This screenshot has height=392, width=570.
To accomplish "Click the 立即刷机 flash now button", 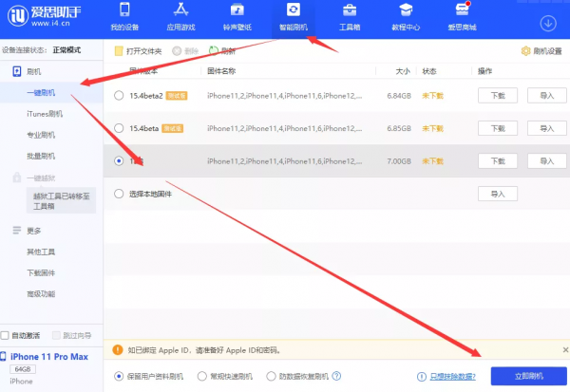I will point(528,376).
